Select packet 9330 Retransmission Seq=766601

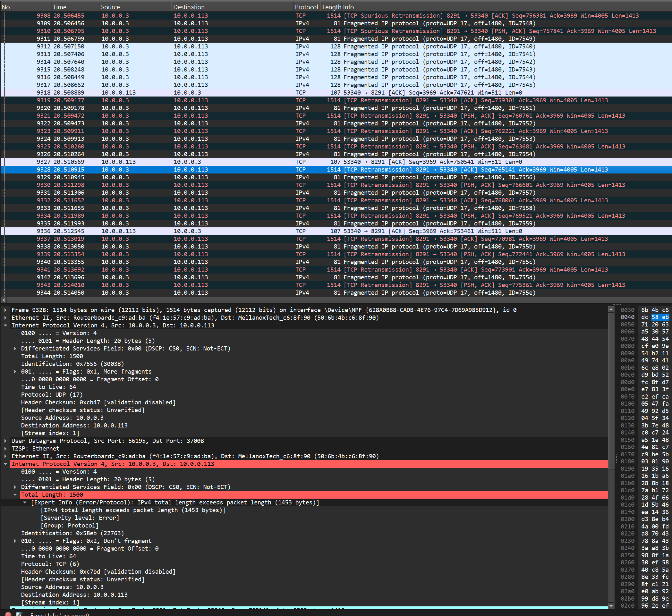336,185
